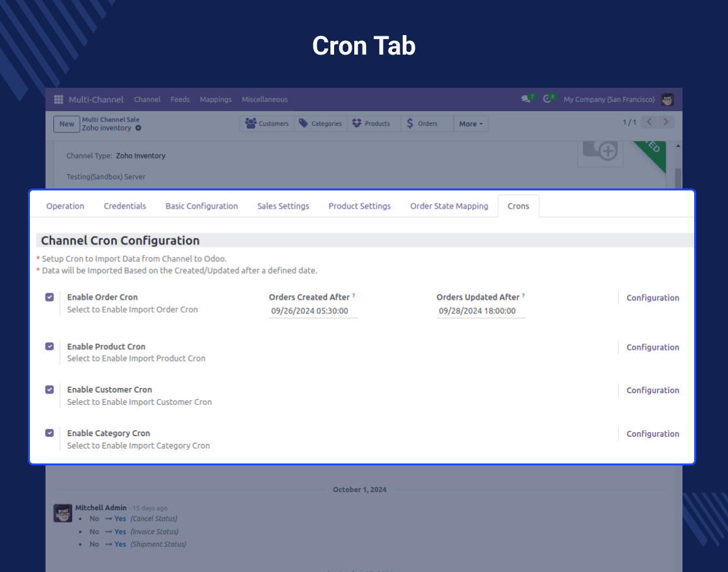Open the Miscellaneous menu
Image resolution: width=728 pixels, height=572 pixels.
point(265,99)
